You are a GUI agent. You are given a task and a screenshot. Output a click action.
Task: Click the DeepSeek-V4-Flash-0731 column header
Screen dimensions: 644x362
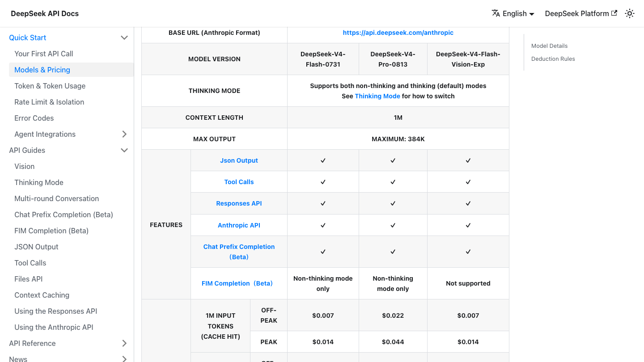tap(323, 59)
